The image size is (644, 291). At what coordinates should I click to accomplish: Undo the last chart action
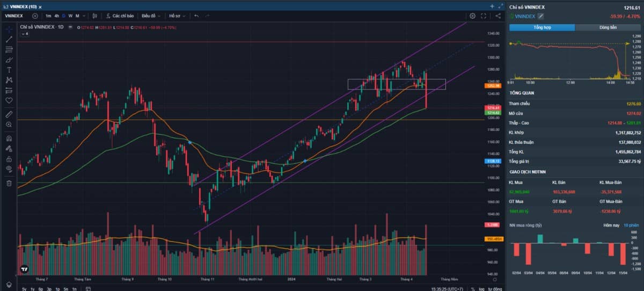click(x=196, y=16)
